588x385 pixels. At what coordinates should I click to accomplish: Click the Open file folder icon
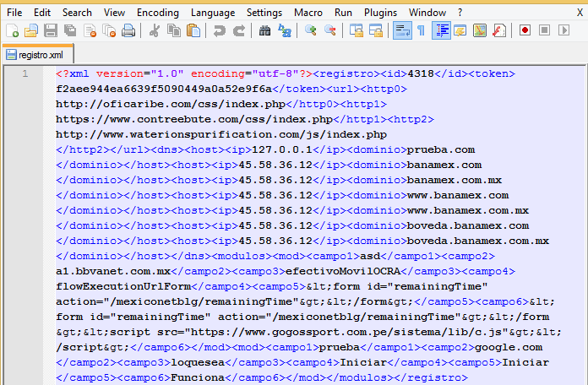(31, 30)
